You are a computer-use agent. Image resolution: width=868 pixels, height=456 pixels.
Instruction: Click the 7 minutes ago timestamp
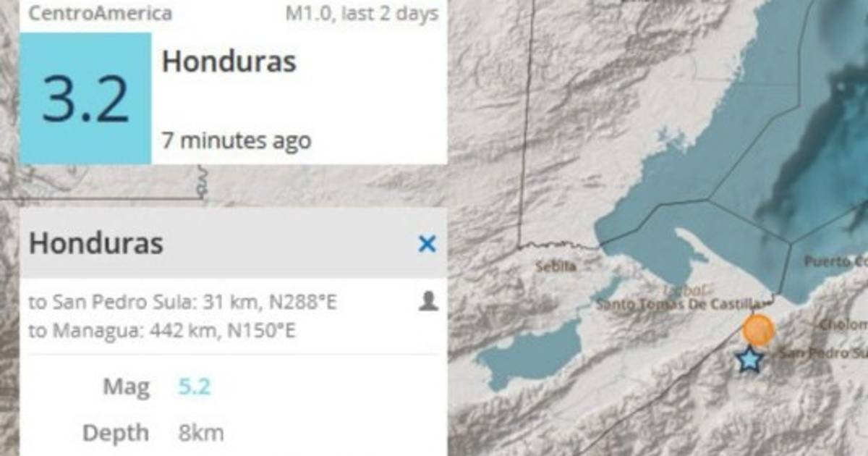coord(237,140)
